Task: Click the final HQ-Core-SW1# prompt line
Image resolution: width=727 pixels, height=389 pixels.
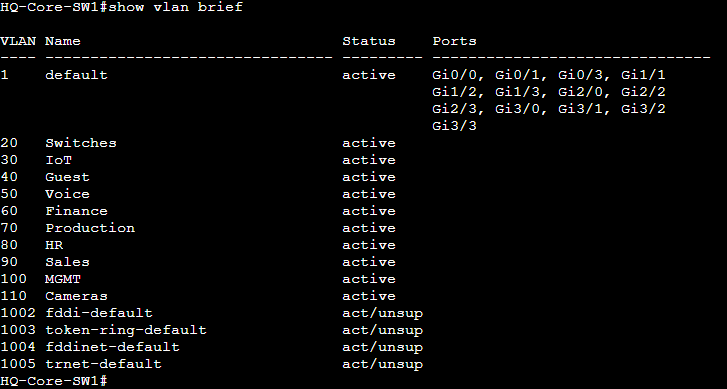Action: (54, 382)
